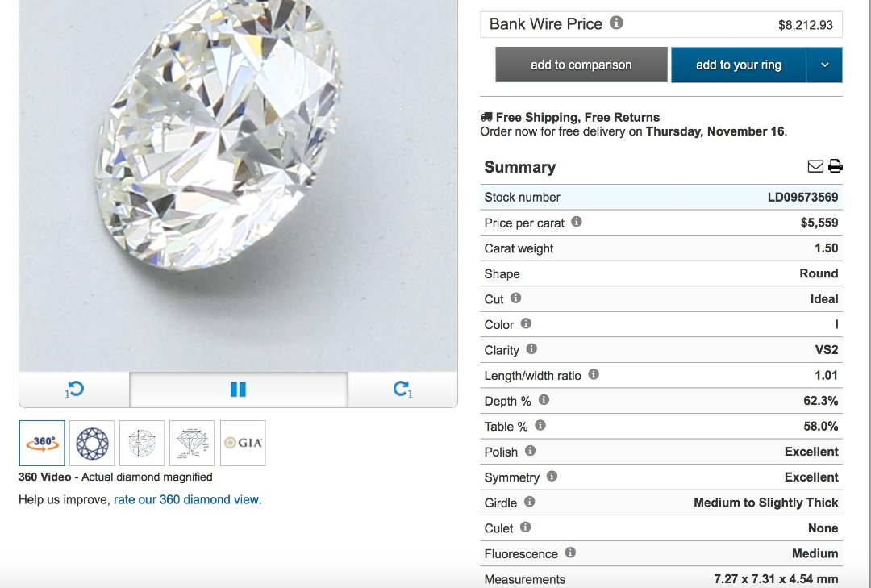Rotate diamond one step clockwise
Viewport: 871px width, 588px height.
[402, 390]
